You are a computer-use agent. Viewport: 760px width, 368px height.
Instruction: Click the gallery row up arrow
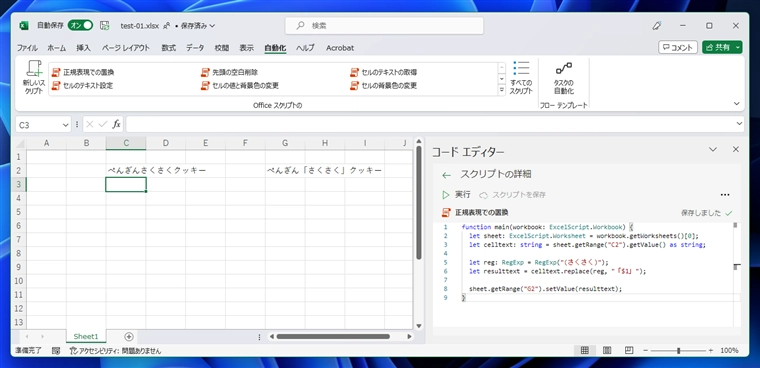click(502, 67)
